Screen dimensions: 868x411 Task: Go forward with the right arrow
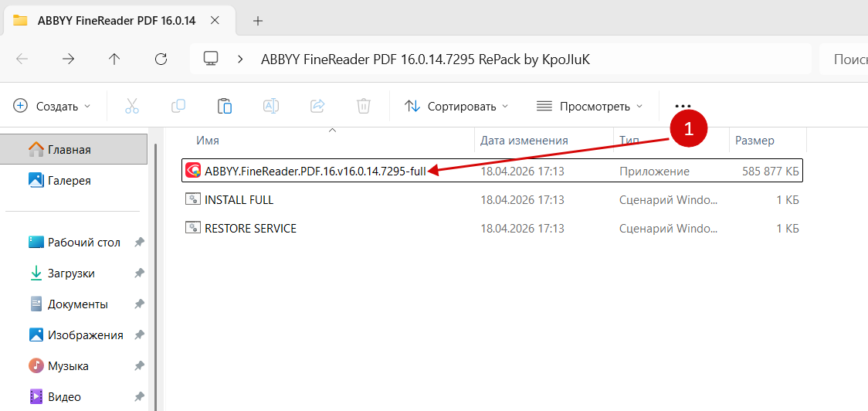68,59
